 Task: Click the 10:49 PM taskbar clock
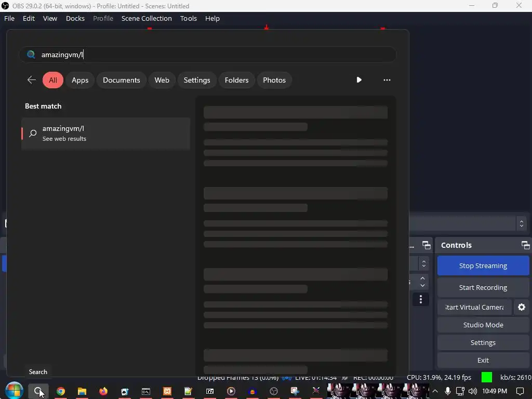point(495,391)
